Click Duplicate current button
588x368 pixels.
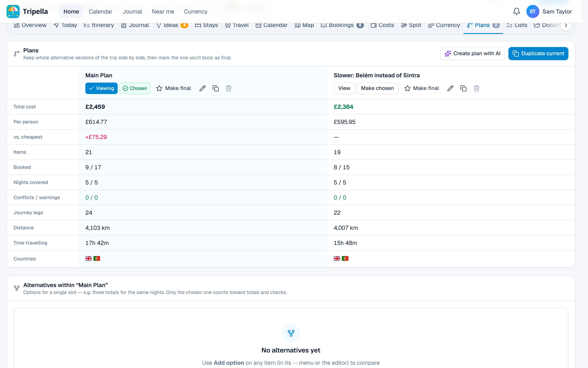(x=538, y=54)
